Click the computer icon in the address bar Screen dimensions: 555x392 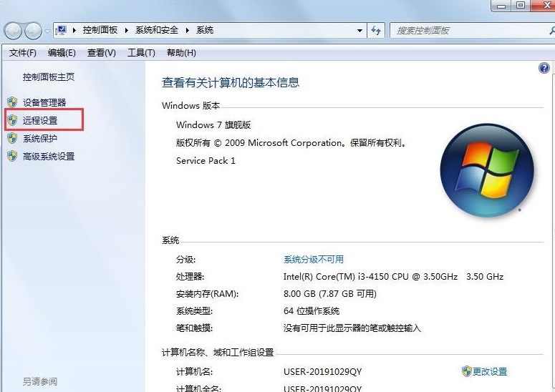click(x=62, y=31)
